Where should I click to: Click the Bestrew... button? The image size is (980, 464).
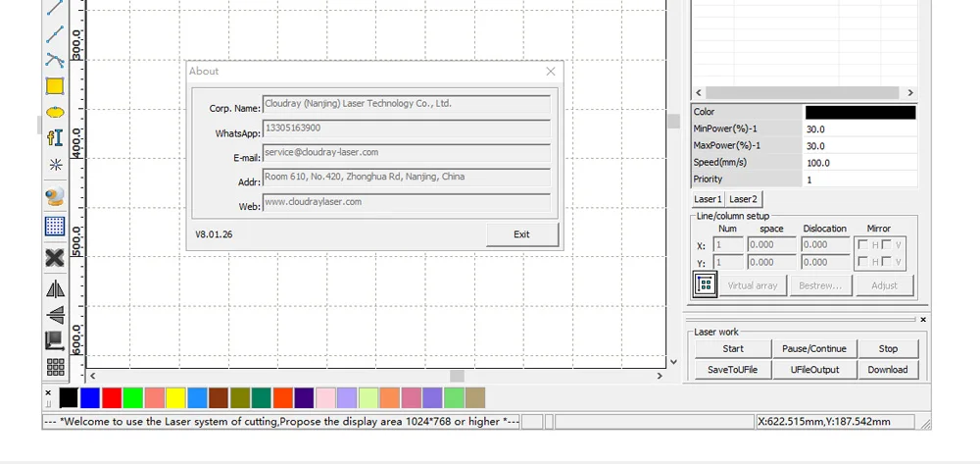click(x=820, y=285)
